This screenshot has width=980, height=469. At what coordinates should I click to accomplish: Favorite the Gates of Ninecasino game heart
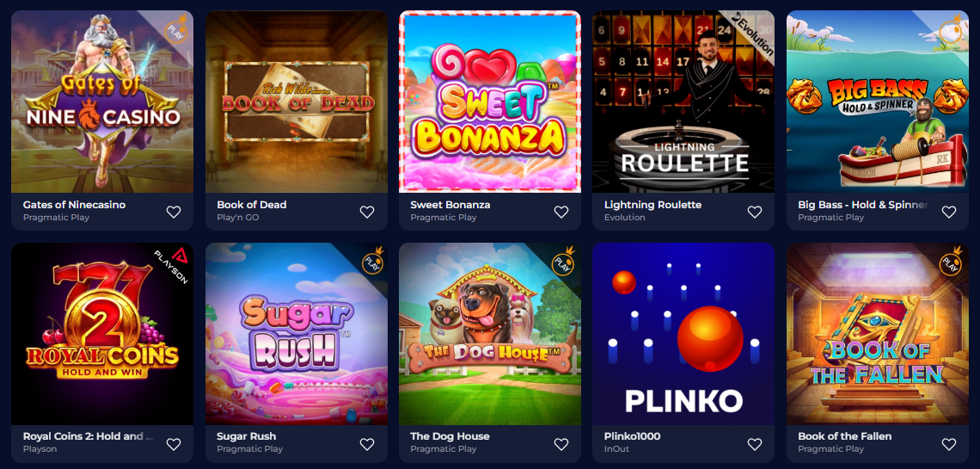coord(174,212)
